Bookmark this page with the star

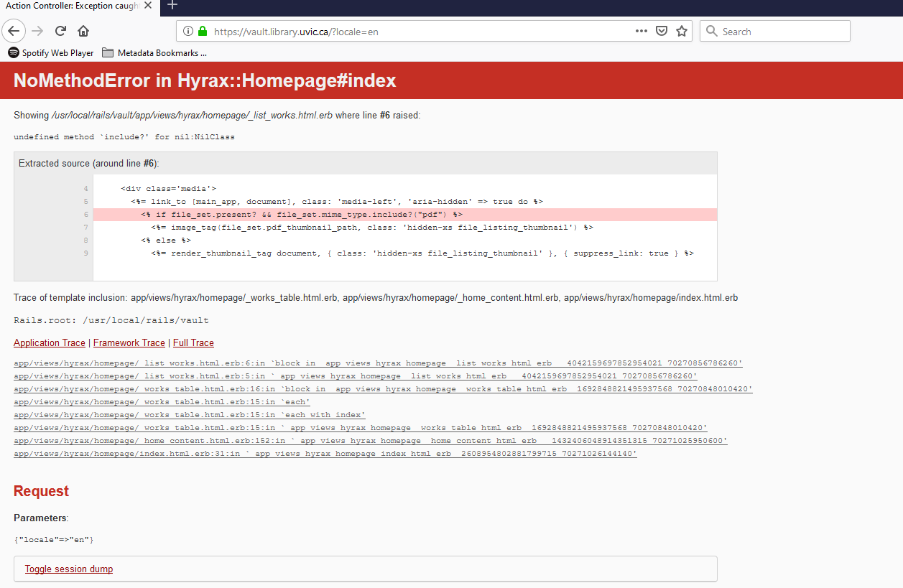pos(682,31)
